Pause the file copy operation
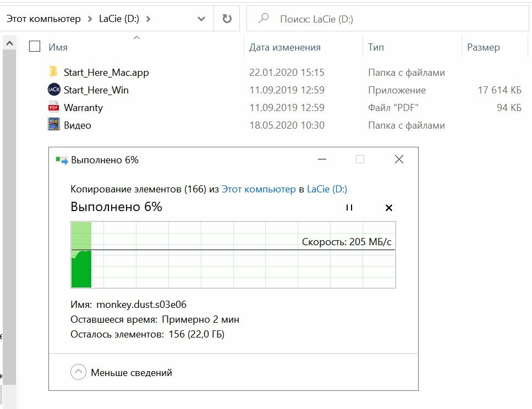 point(349,208)
